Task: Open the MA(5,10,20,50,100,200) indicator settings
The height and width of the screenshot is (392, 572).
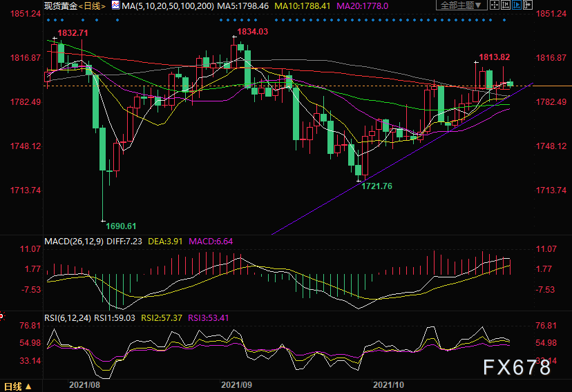Action: click(x=168, y=6)
